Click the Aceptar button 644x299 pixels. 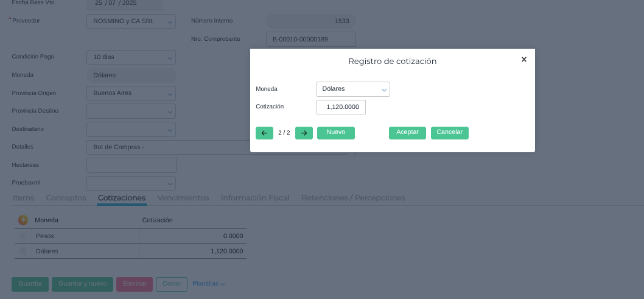click(407, 132)
